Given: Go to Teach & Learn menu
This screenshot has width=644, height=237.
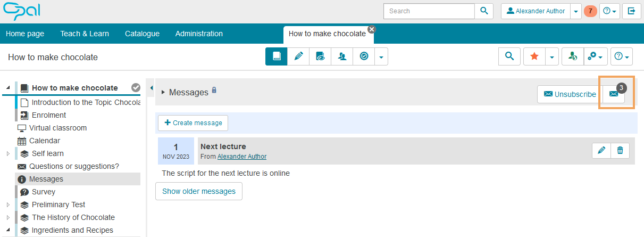Looking at the screenshot, I should (85, 34).
